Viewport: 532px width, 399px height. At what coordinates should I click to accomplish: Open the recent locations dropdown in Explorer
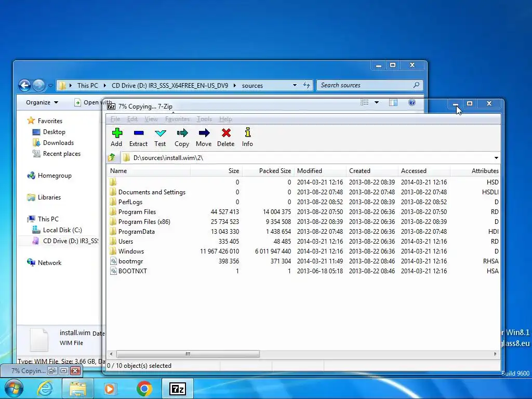click(x=50, y=86)
